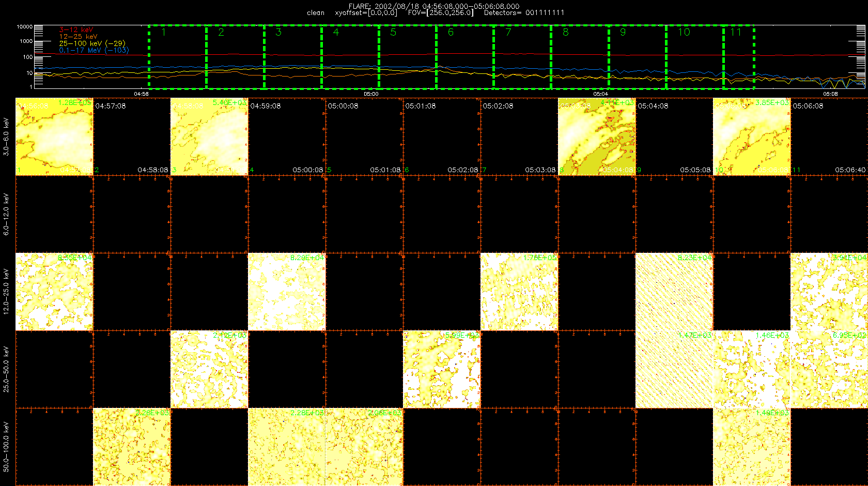Open the first 12-25 keV image in interval 1
The height and width of the screenshot is (486, 868).
click(x=54, y=292)
